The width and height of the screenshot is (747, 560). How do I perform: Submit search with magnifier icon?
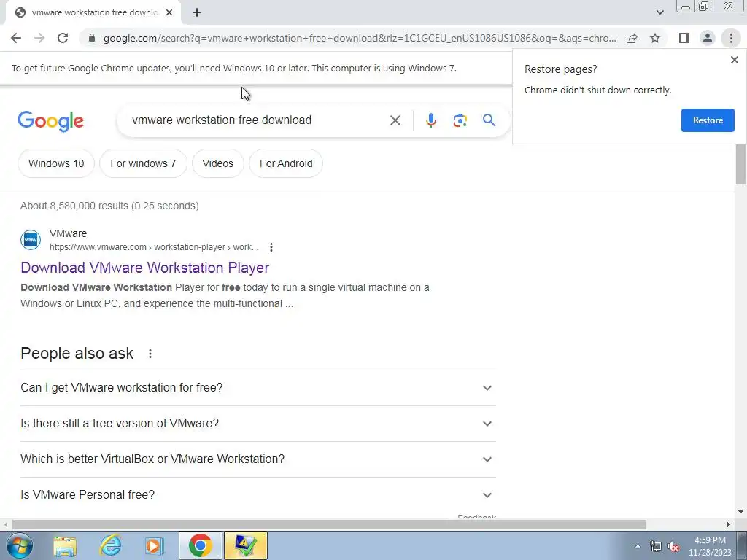489,120
